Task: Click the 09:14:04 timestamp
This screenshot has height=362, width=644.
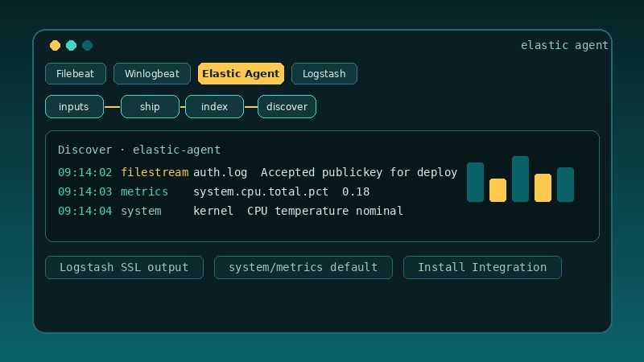Action: pyautogui.click(x=85, y=211)
